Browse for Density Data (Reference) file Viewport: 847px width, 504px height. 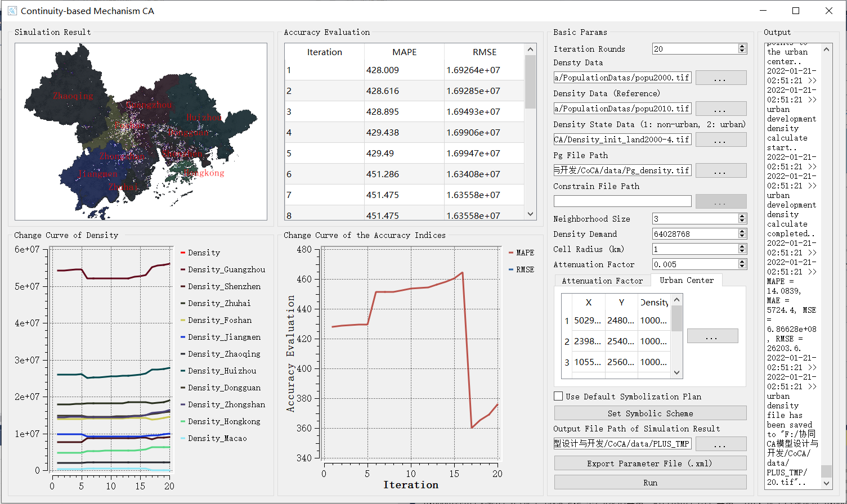(721, 109)
